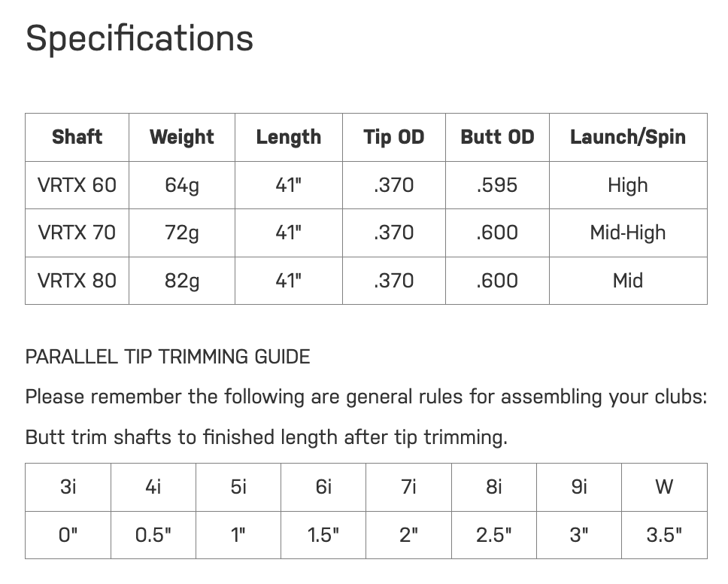Select the 3i column in trimming table
Screen dimensions: 728x584
tap(68, 487)
